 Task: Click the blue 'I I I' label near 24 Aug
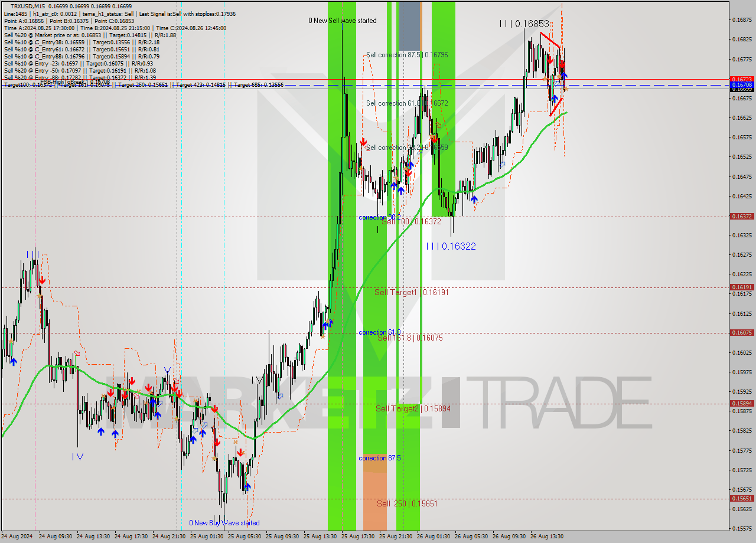tap(33, 254)
